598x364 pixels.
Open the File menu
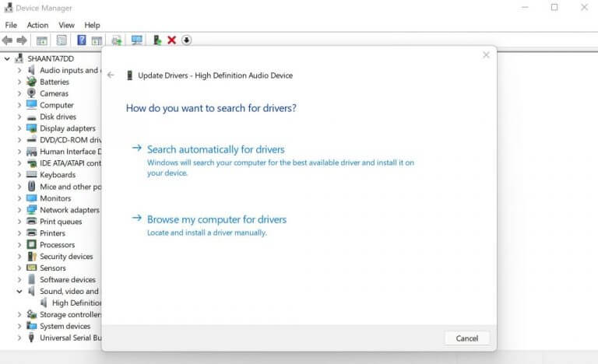pyautogui.click(x=11, y=25)
